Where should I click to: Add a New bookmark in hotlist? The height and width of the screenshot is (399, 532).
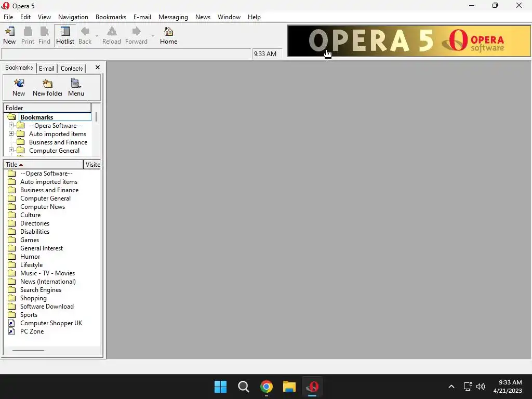point(19,87)
